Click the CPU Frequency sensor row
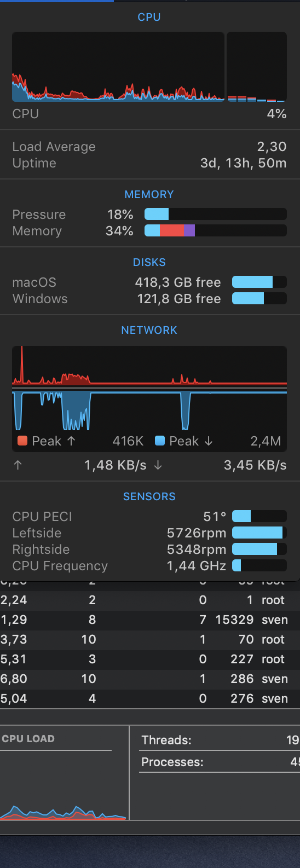The width and height of the screenshot is (300, 868). click(x=149, y=566)
